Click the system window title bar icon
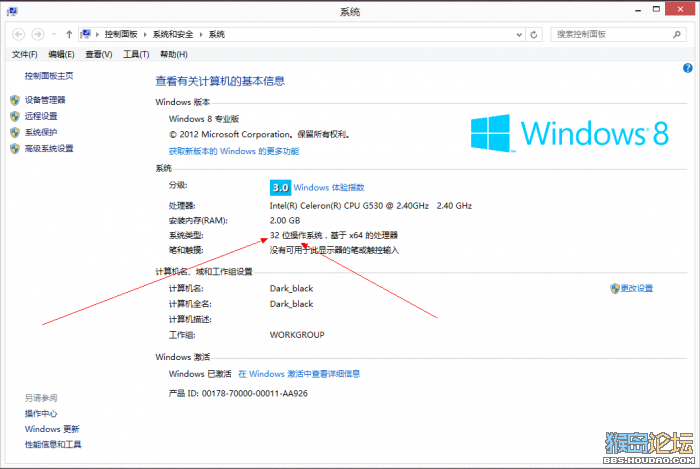 (12, 11)
